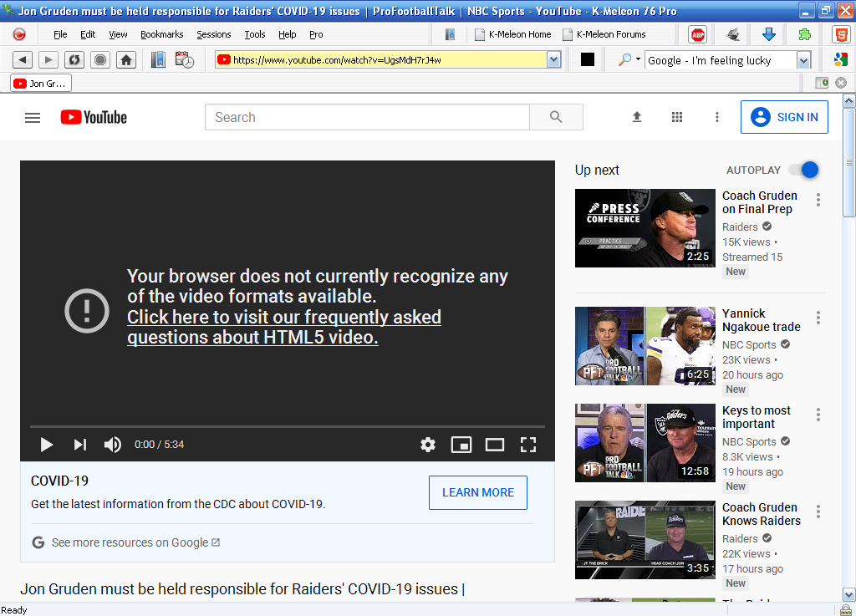Open the Help menu
Viewport: 856px width, 616px height.
pos(288,34)
